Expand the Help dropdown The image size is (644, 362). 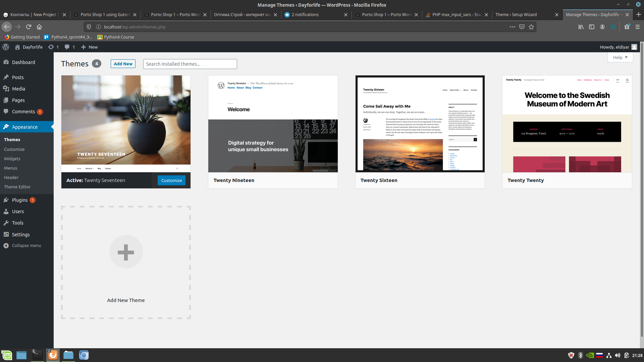tap(620, 57)
